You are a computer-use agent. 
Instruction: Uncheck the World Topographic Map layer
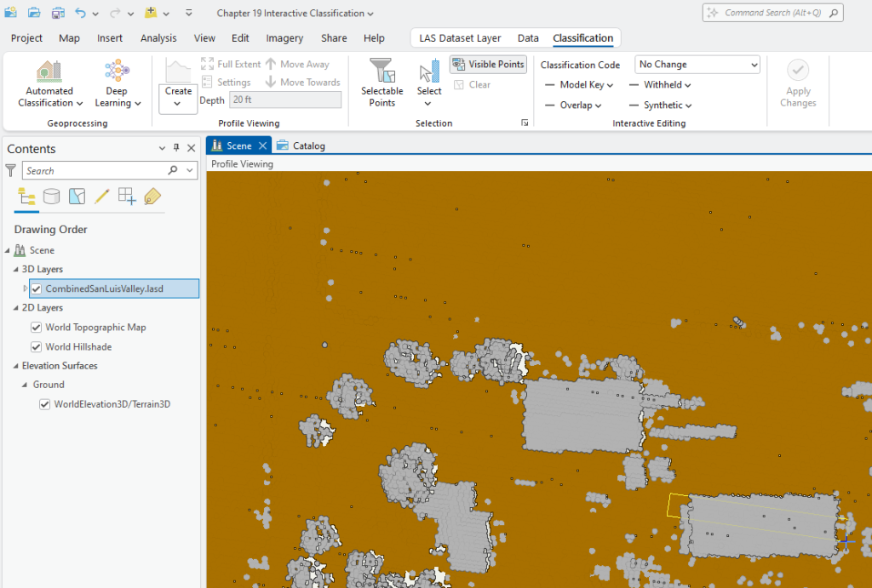pos(36,327)
